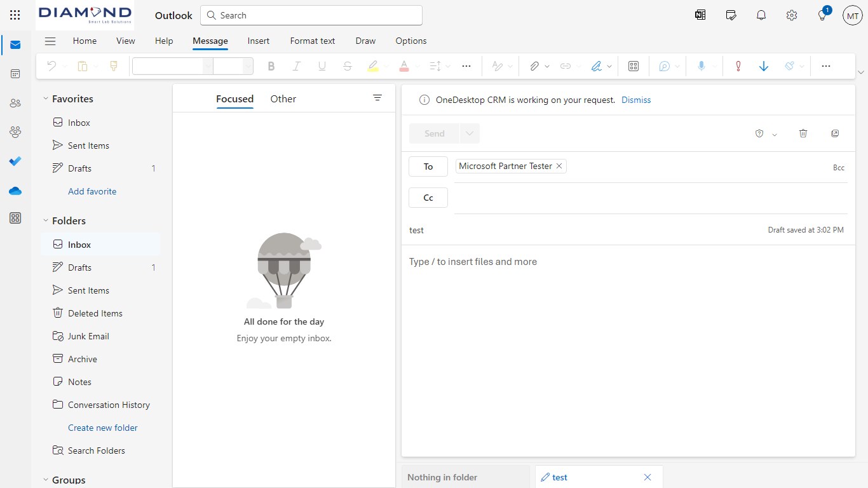The width and height of the screenshot is (868, 488).
Task: Toggle the navigation pane hamburger button
Action: pyautogui.click(x=50, y=41)
